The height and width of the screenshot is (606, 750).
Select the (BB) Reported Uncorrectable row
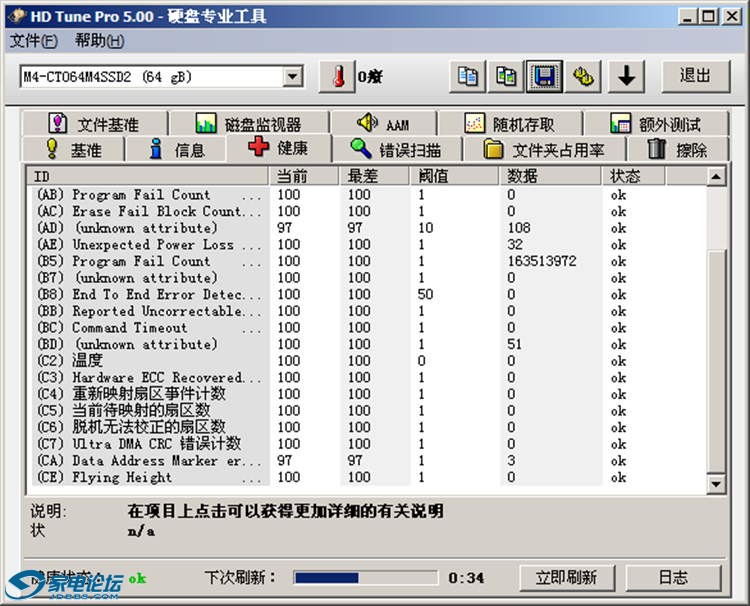pos(366,311)
